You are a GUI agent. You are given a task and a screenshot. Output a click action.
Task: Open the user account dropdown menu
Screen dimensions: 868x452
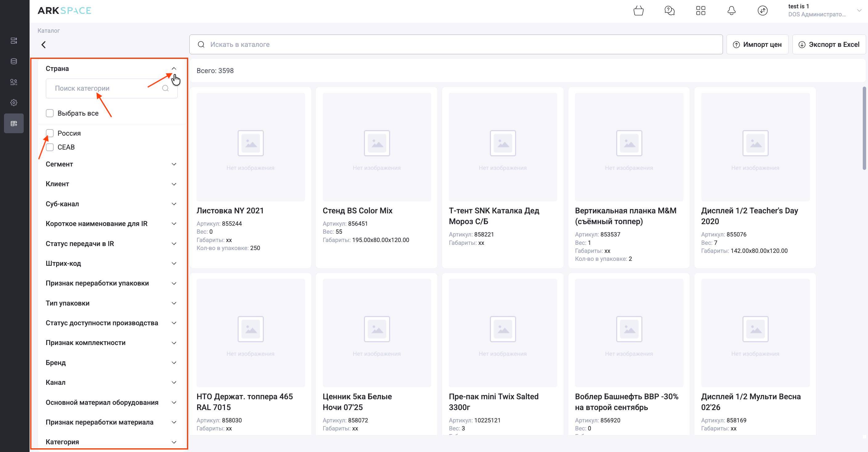coord(859,11)
